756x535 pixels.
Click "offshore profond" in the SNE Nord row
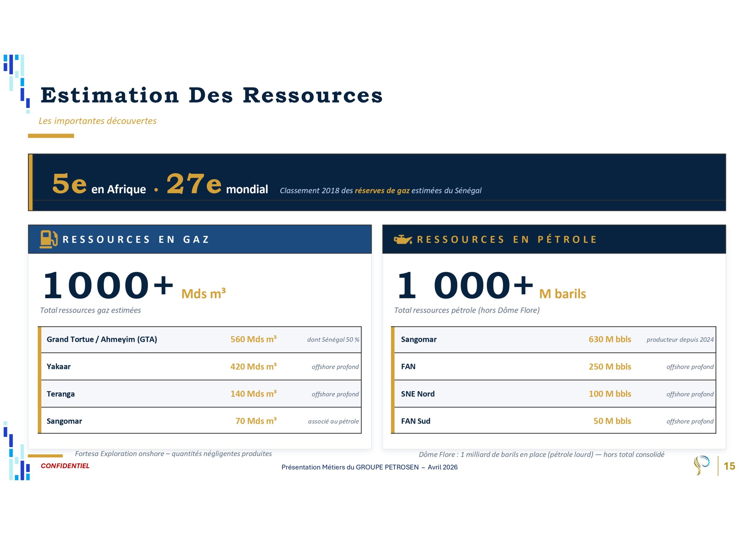click(690, 394)
